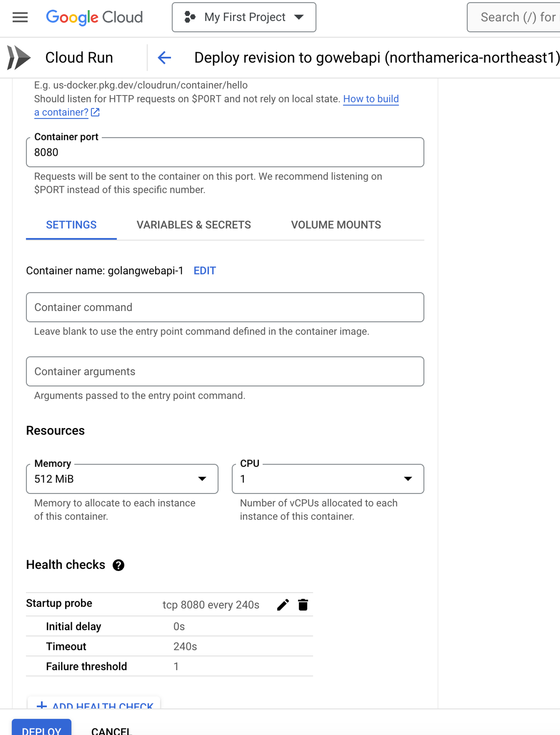This screenshot has width=560, height=735.
Task: Expand the Memory dropdown
Action: [x=122, y=479]
